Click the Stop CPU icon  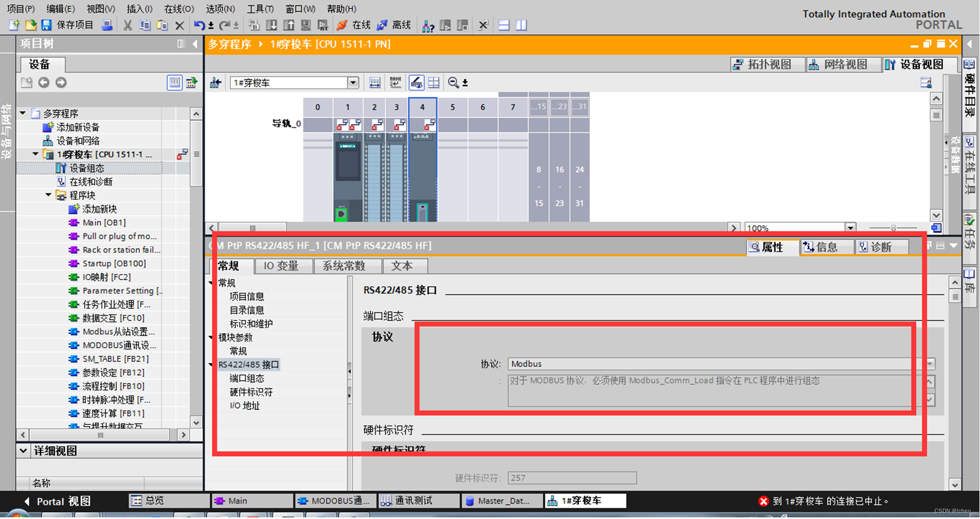[x=462, y=25]
